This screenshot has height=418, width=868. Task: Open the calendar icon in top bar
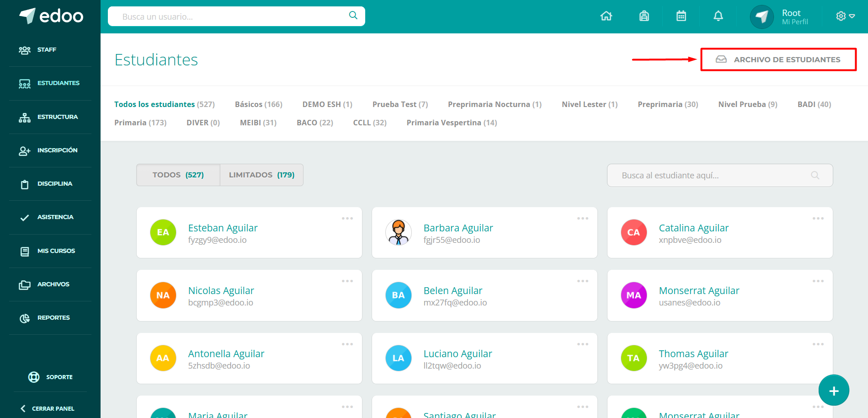click(681, 16)
